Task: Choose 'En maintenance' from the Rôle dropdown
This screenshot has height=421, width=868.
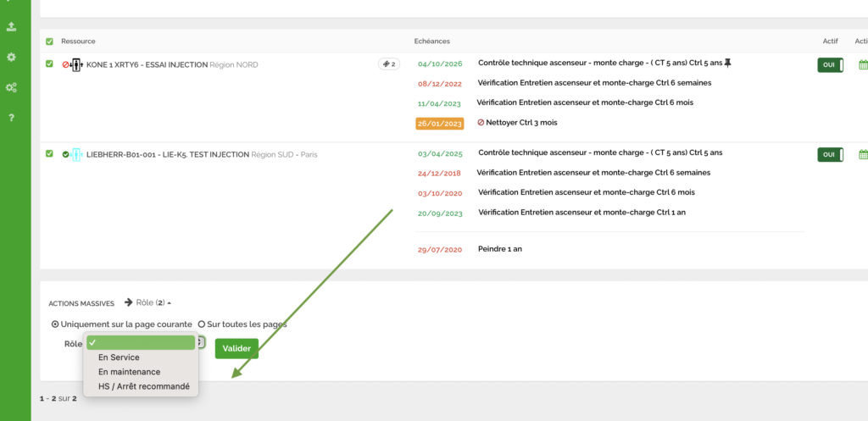Action: click(x=129, y=372)
